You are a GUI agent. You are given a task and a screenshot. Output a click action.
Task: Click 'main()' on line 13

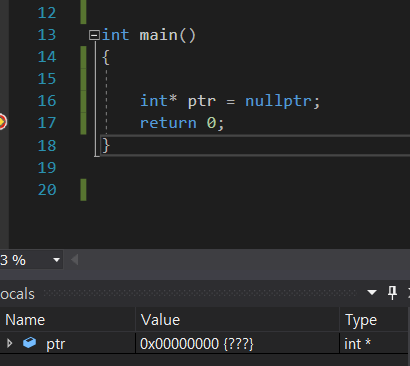(x=168, y=35)
